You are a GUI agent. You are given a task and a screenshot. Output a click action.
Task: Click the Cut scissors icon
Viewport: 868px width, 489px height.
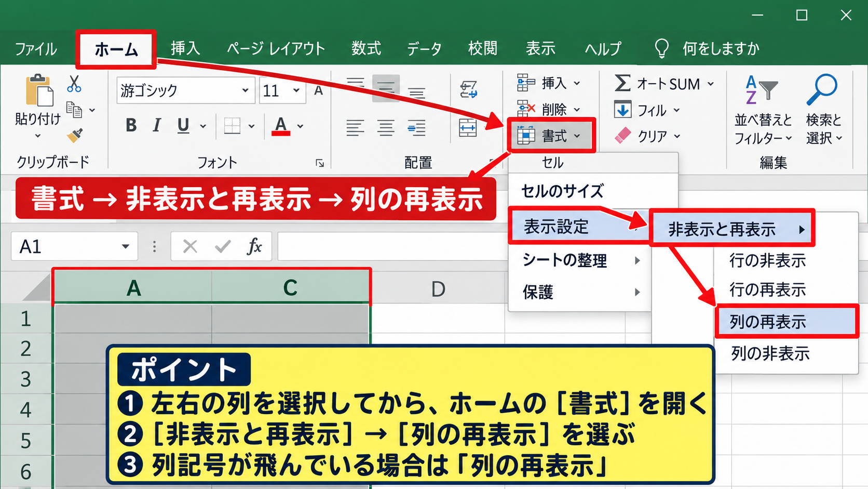74,84
